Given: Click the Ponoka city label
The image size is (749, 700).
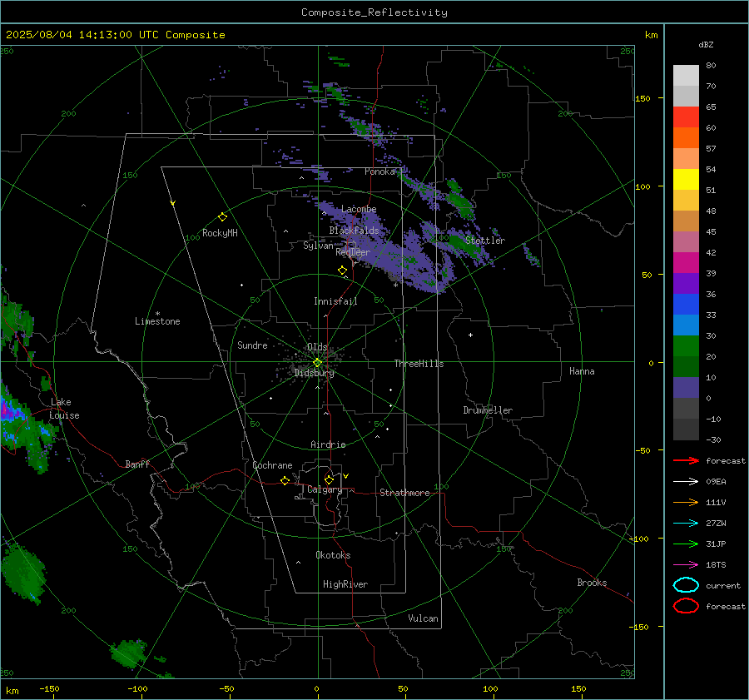Looking at the screenshot, I should pos(379,171).
